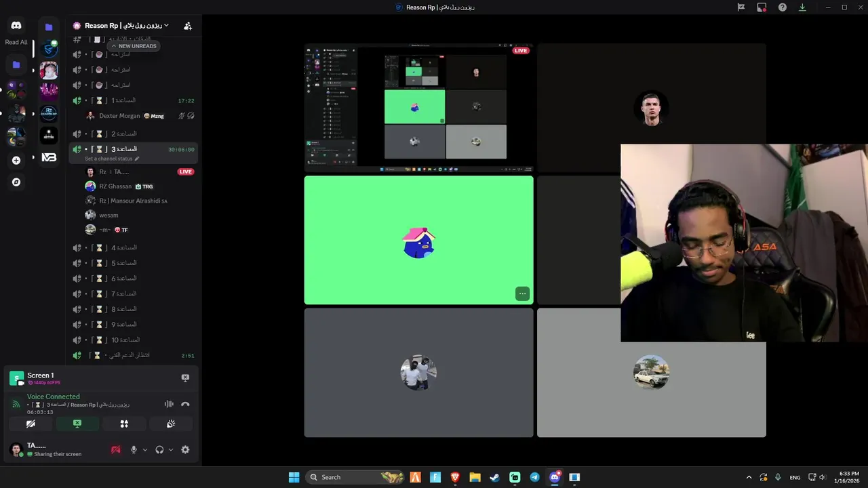Show hidden system tray icons chevron
The height and width of the screenshot is (488, 868).
(x=749, y=477)
